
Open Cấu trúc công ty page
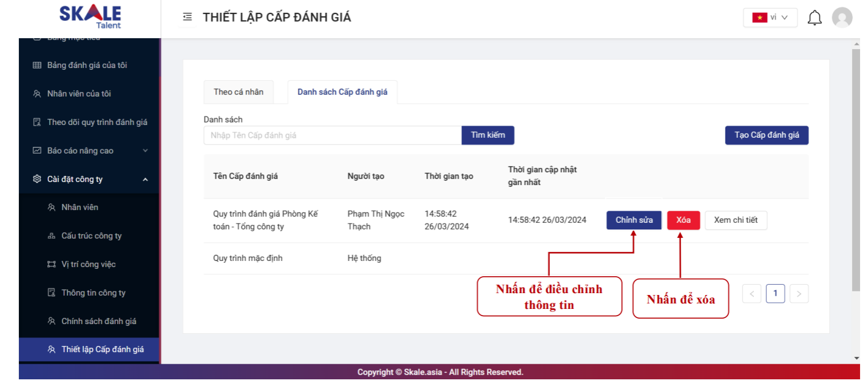click(91, 235)
